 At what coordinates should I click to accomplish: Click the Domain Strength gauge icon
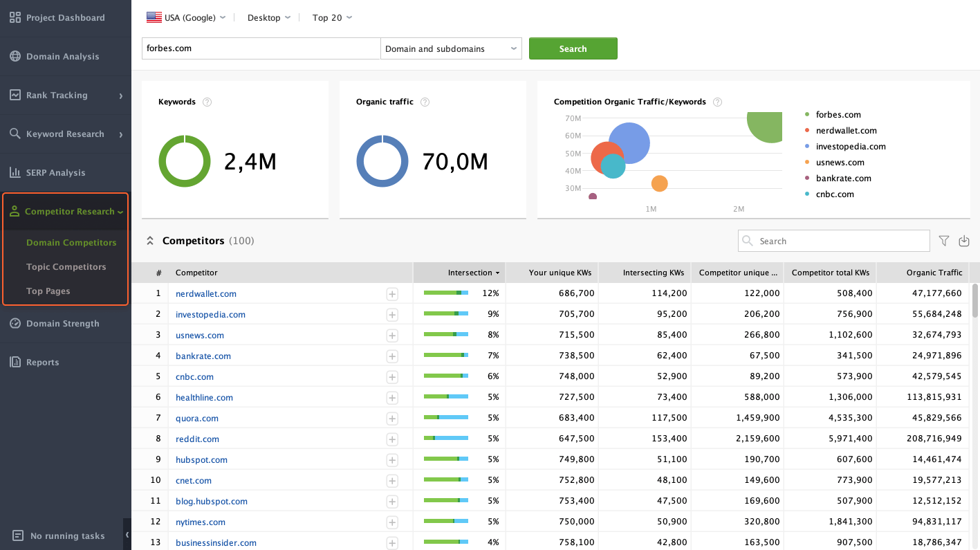click(15, 323)
